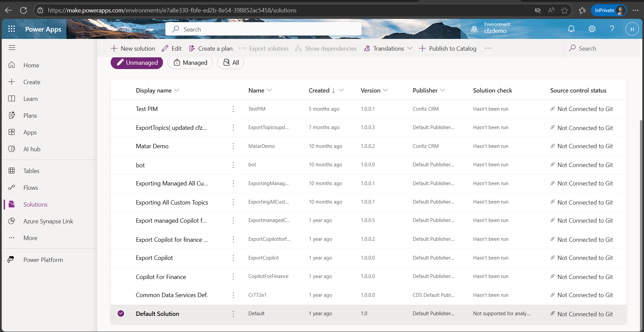This screenshot has width=644, height=332.
Task: Switch to the Managed solutions filter
Action: coord(190,63)
